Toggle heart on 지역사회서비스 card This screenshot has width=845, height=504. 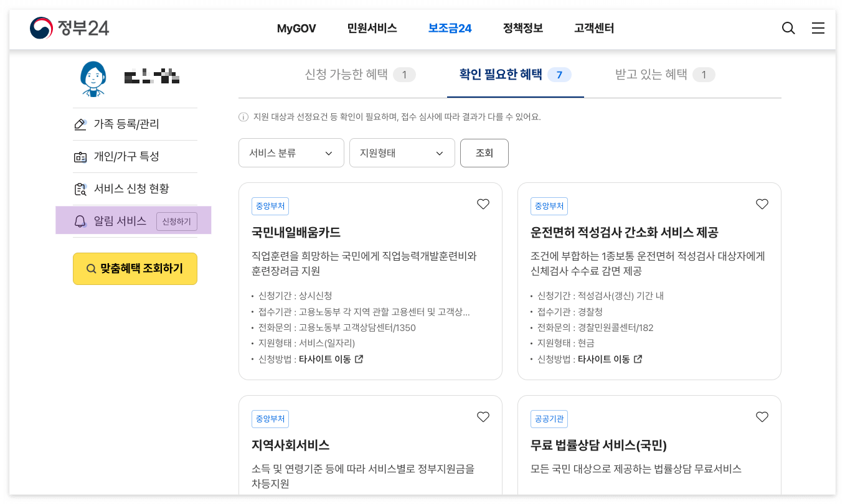click(483, 417)
